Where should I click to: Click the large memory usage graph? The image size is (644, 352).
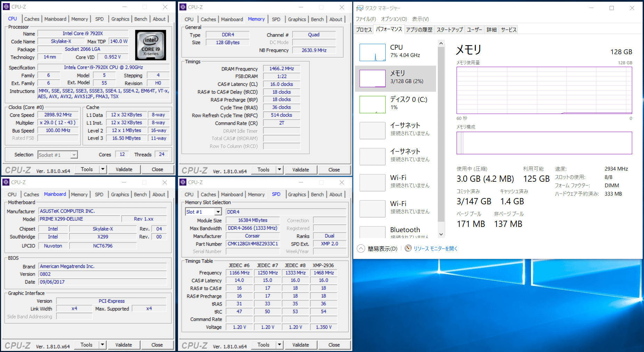(544, 90)
